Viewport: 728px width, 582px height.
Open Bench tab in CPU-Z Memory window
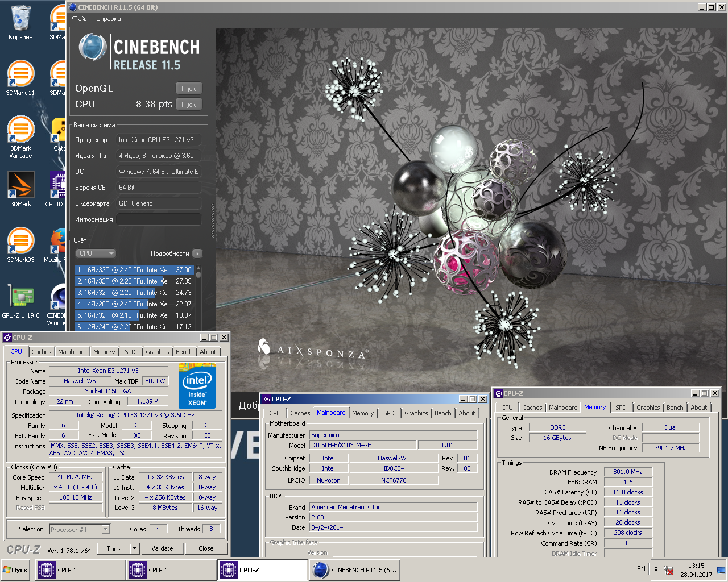pyautogui.click(x=675, y=408)
